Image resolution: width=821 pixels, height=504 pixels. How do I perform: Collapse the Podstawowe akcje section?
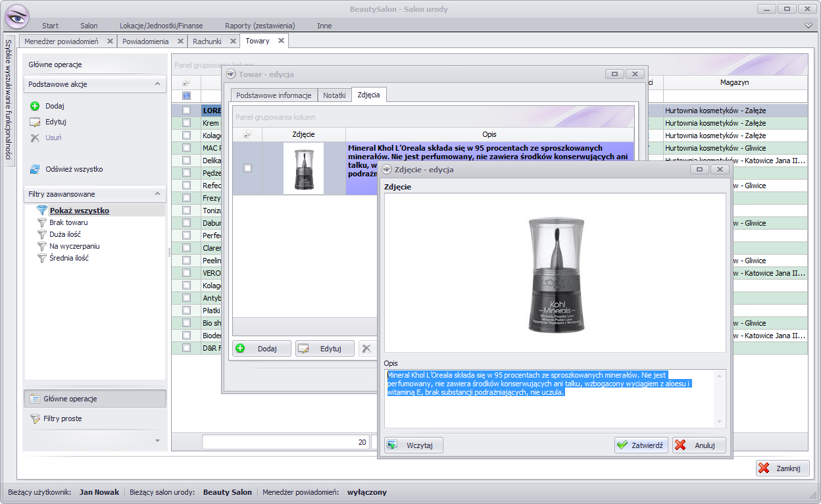pos(157,84)
